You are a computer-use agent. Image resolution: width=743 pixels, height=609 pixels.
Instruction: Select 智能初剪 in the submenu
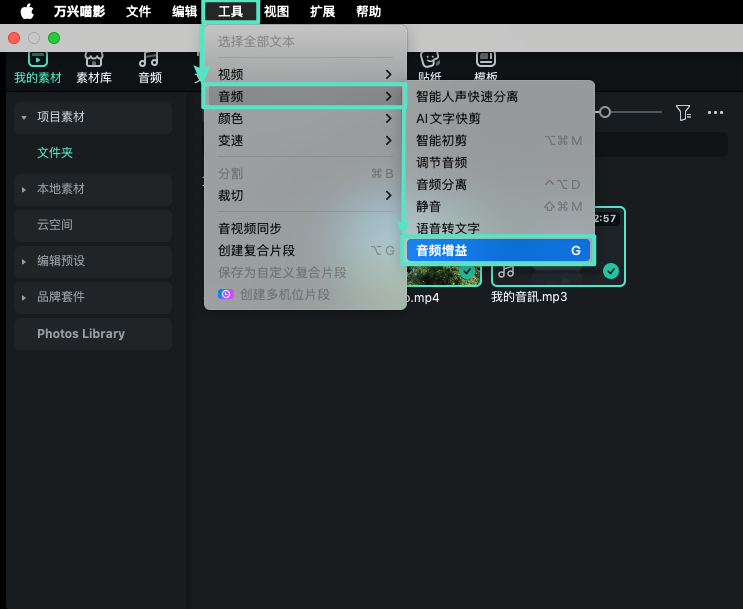tap(498, 141)
